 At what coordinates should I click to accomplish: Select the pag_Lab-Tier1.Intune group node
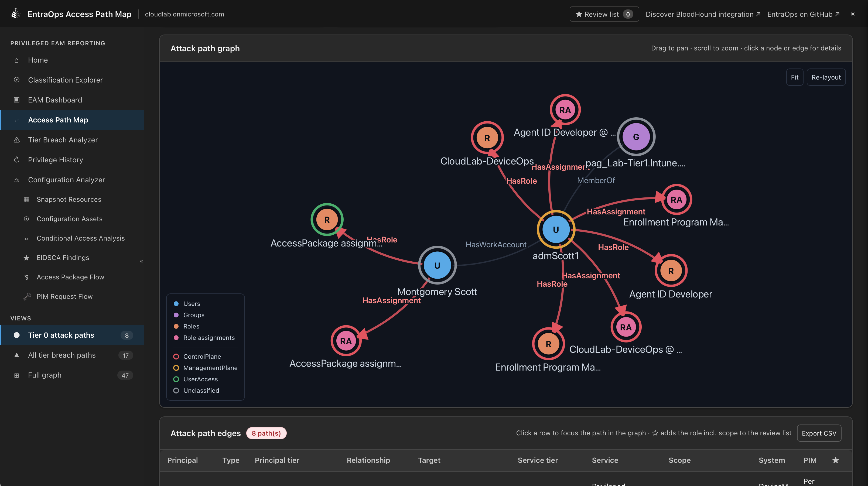[x=636, y=137]
